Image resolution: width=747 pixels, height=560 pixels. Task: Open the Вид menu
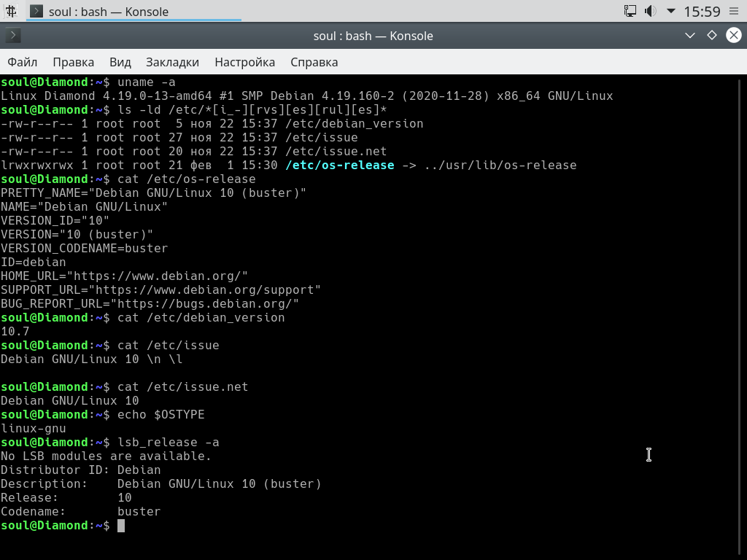click(x=120, y=63)
